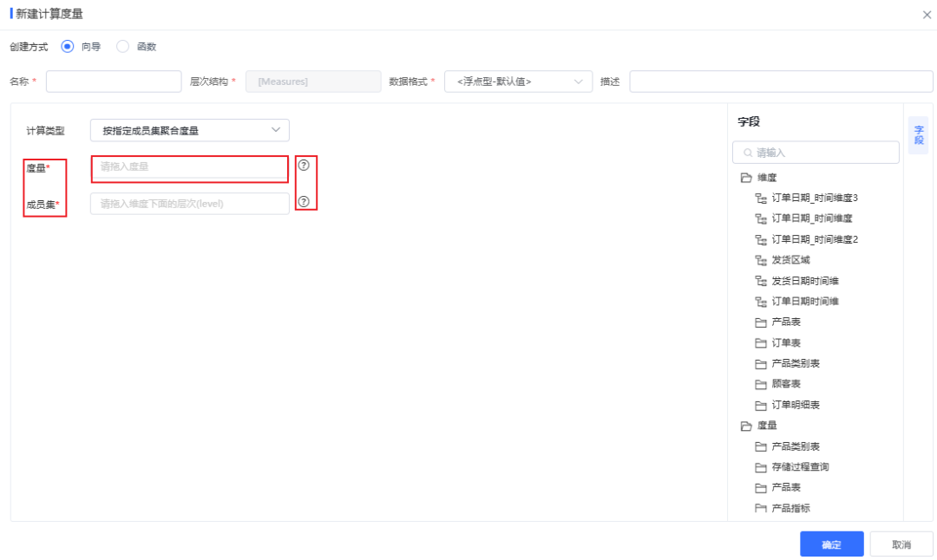
Task: Click the hierarchy icon of 订单日期_时间维度3
Action: 761,199
